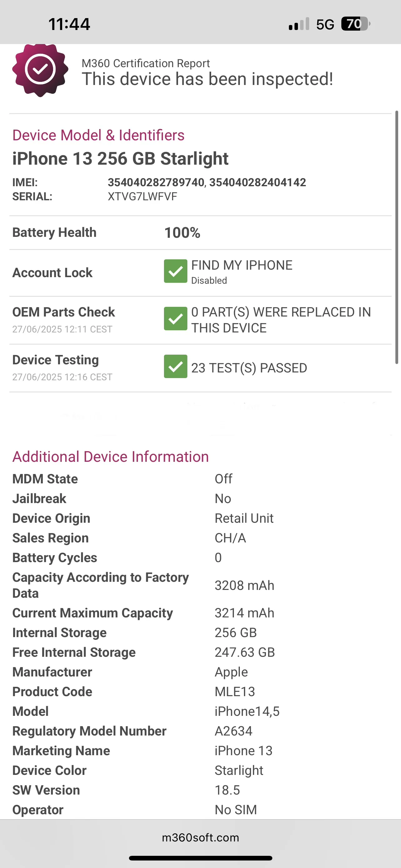Tap the 5G network indicator
The width and height of the screenshot is (401, 868).
325,25
